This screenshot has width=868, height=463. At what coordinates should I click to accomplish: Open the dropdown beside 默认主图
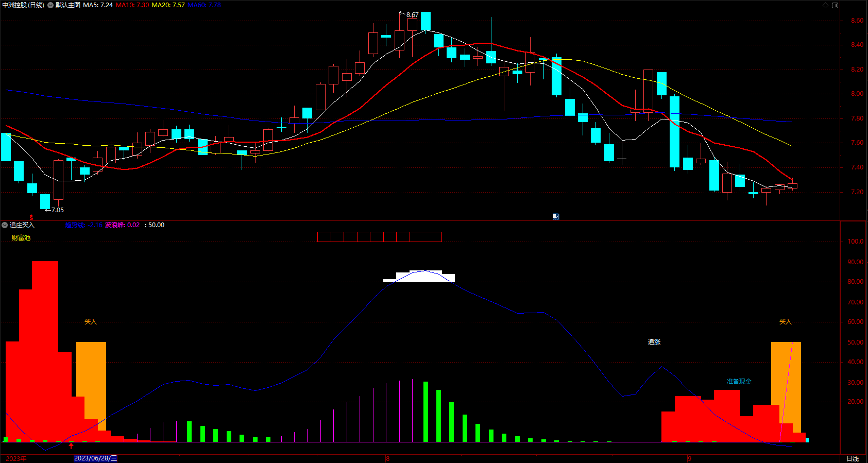50,5
